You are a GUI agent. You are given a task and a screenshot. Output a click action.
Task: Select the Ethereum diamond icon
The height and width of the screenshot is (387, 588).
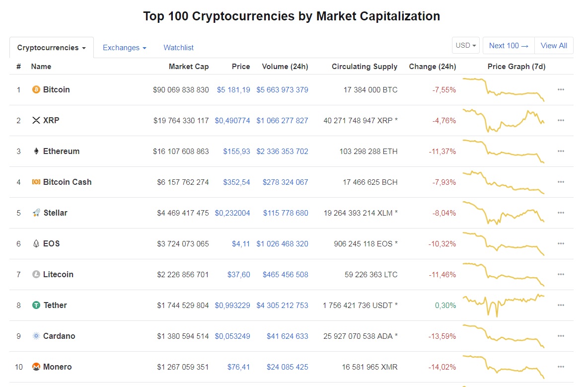tap(37, 151)
